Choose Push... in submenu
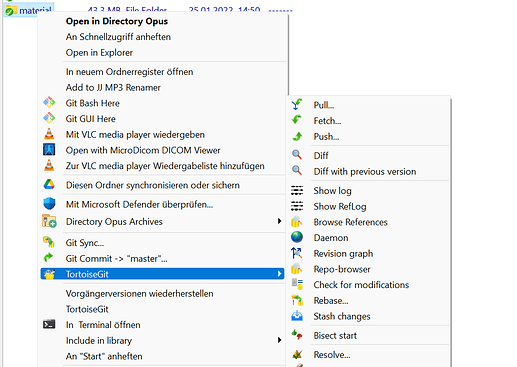 (326, 136)
